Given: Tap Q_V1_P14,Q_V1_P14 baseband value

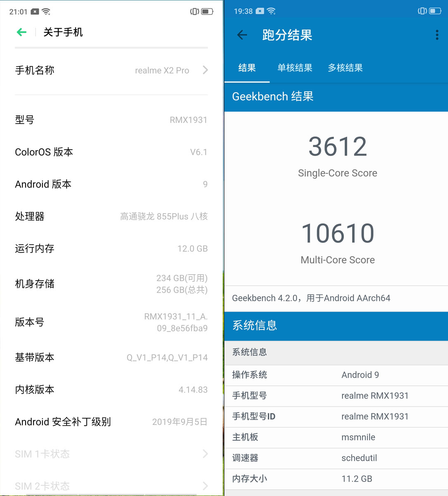Looking at the screenshot, I should point(167,358).
